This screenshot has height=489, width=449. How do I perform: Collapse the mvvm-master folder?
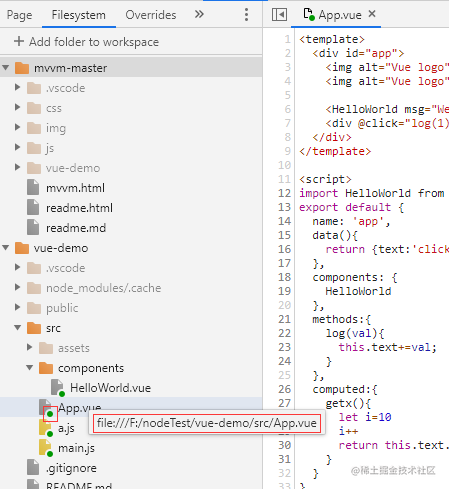point(6,68)
